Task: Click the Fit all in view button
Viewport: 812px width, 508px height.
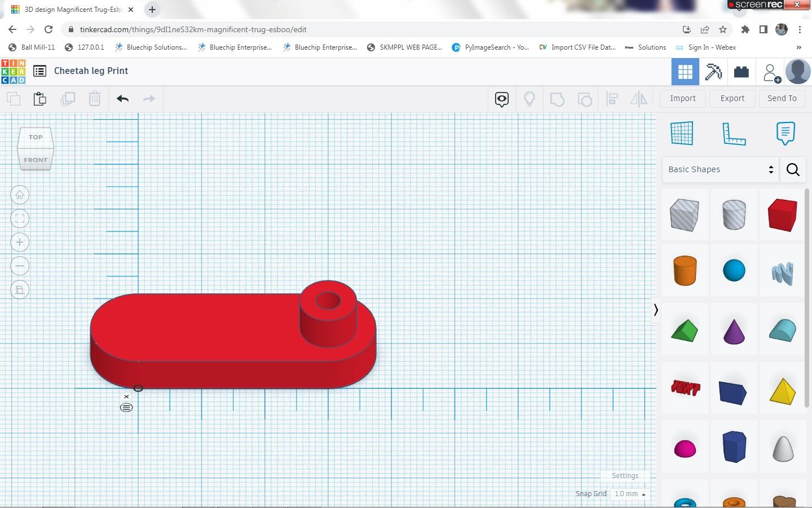Action: click(x=20, y=219)
